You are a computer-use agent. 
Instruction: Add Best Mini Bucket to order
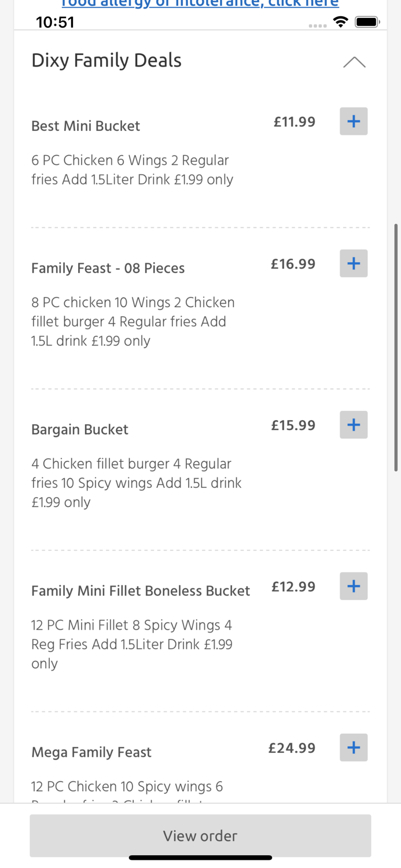(354, 121)
